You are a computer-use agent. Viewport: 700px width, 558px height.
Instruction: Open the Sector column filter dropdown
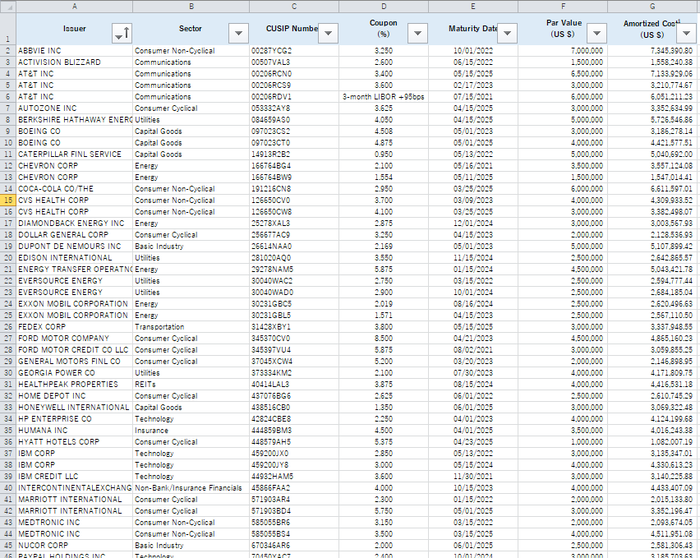pyautogui.click(x=238, y=33)
